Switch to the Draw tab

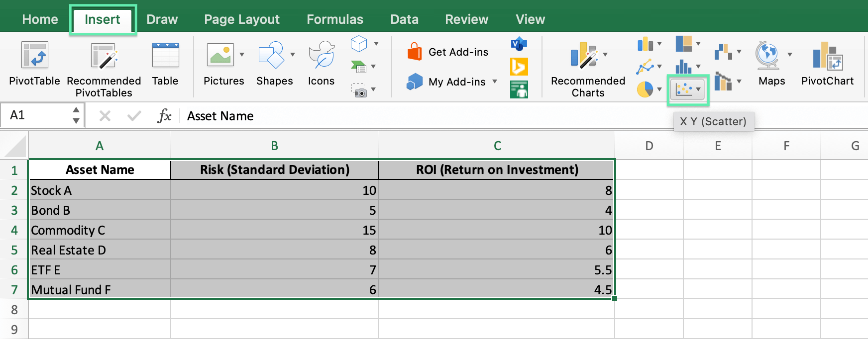(x=162, y=19)
